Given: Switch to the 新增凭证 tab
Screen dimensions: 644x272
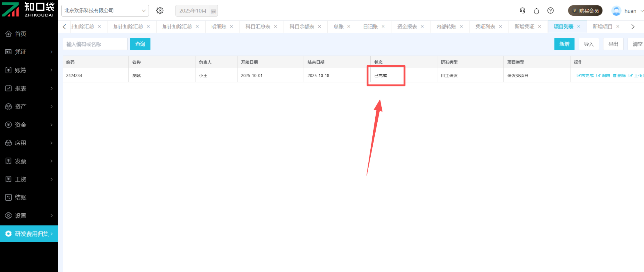Looking at the screenshot, I should click(x=524, y=27).
